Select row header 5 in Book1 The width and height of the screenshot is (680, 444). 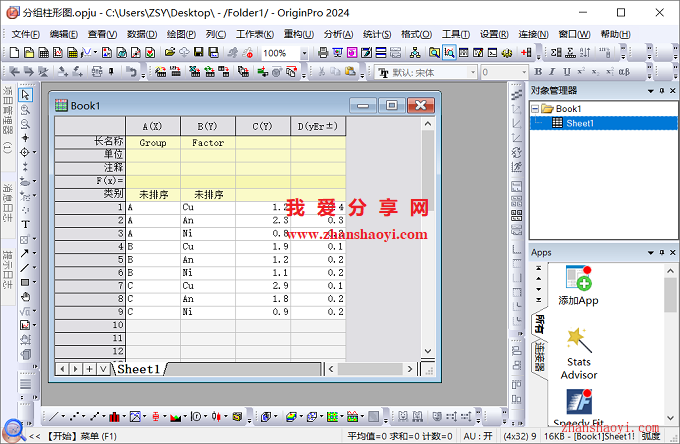click(90, 260)
